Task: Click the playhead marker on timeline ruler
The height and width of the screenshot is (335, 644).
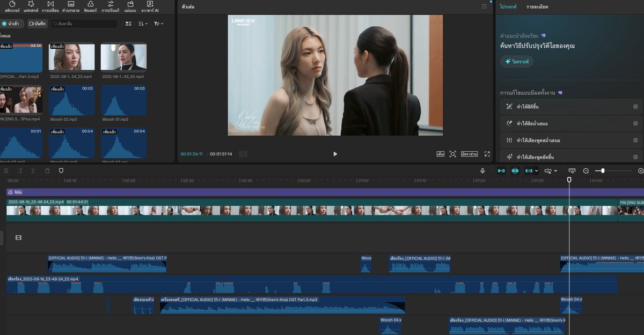Action: pyautogui.click(x=569, y=180)
